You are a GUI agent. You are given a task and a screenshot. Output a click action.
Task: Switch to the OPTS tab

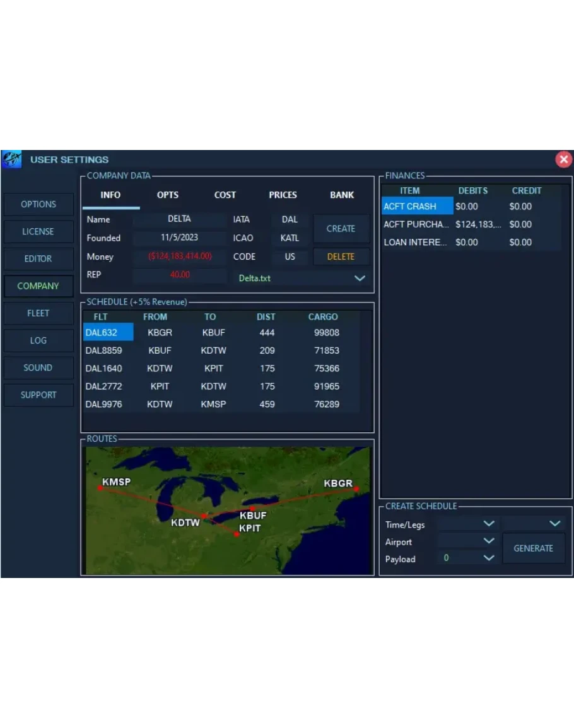pyautogui.click(x=168, y=195)
